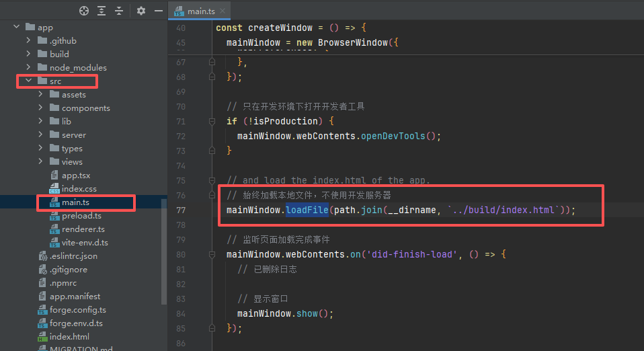Click the .eslintrc.json file icon

42,256
